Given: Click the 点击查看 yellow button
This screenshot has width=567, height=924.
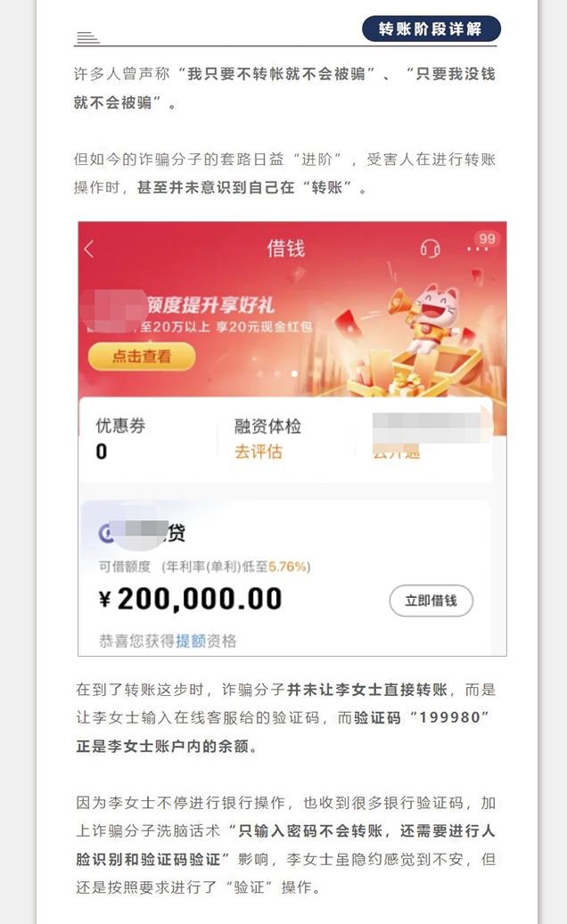Looking at the screenshot, I should [x=142, y=356].
